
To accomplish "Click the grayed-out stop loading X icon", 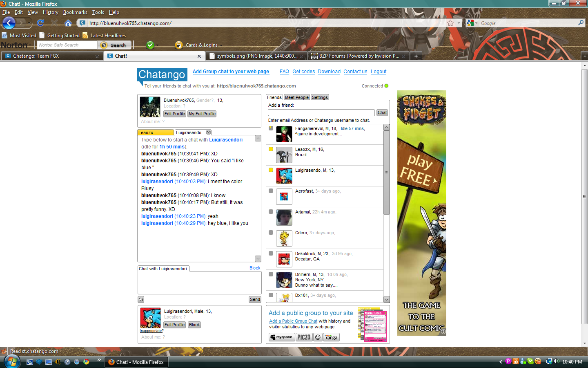I will 54,23.
